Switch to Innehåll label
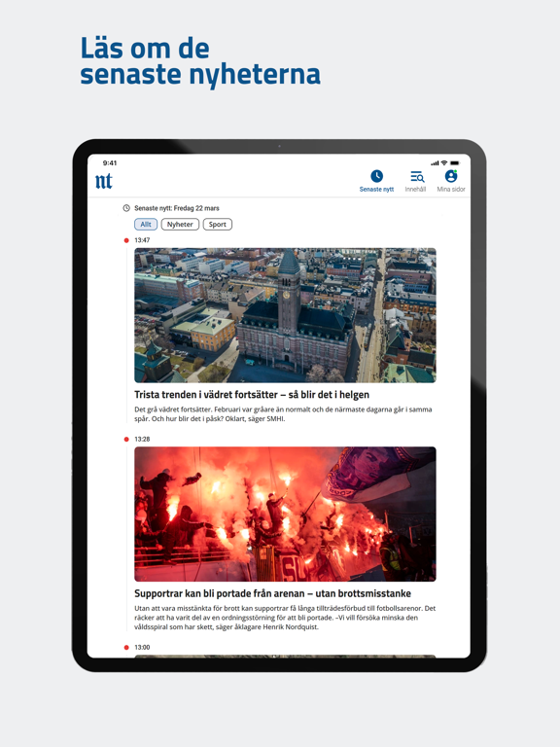This screenshot has width=560, height=747. click(x=415, y=189)
